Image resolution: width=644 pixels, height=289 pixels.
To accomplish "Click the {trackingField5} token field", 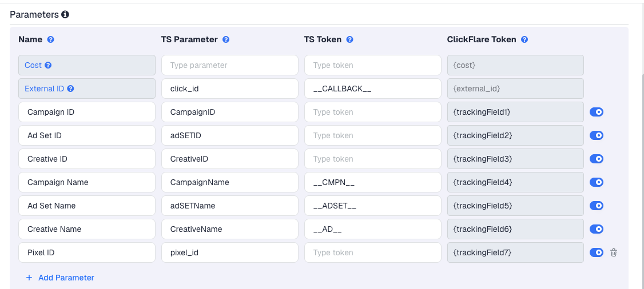I will 515,206.
